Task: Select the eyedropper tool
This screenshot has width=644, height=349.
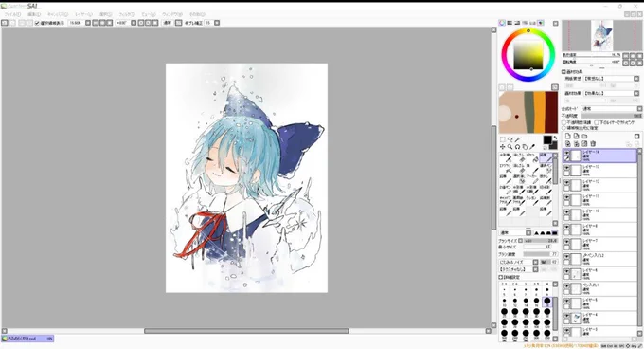Action: click(532, 147)
